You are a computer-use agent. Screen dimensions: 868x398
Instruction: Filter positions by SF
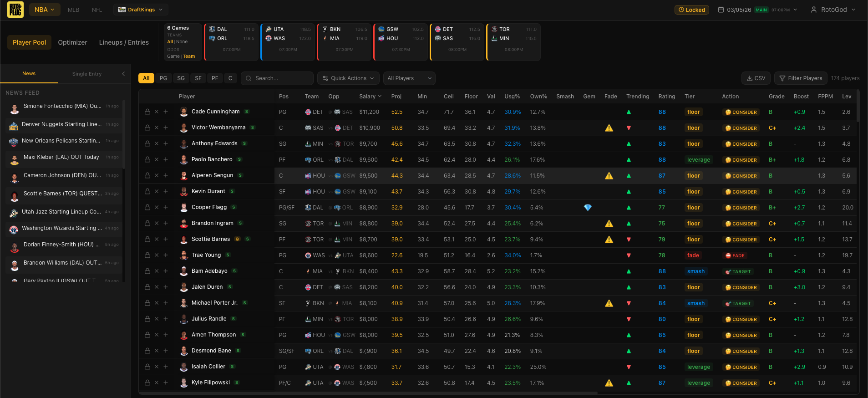tap(198, 78)
